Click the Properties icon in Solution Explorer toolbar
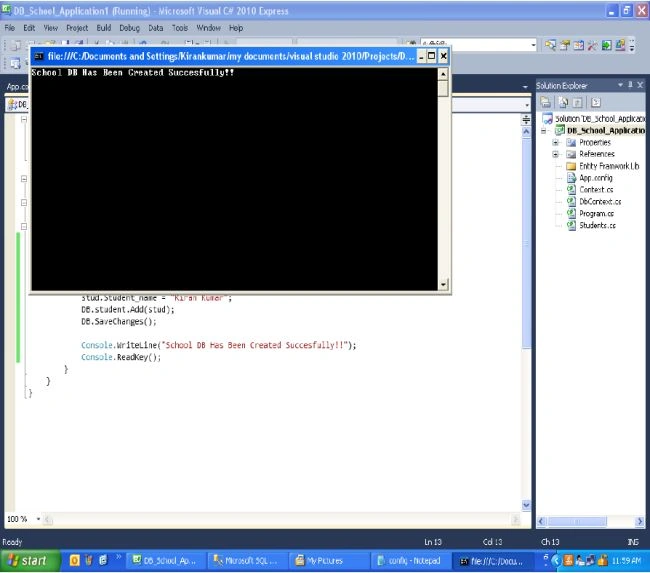Screen dimensions: 650x573 coord(546,102)
